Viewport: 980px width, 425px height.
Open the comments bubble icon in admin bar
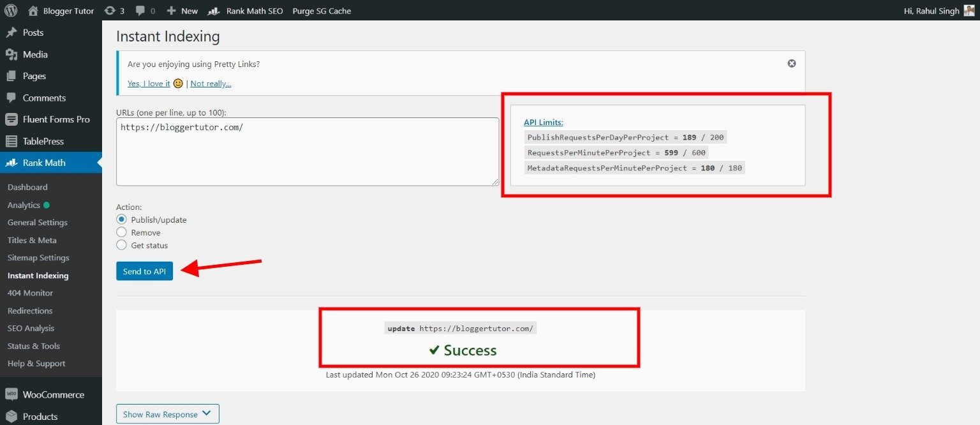tap(140, 11)
